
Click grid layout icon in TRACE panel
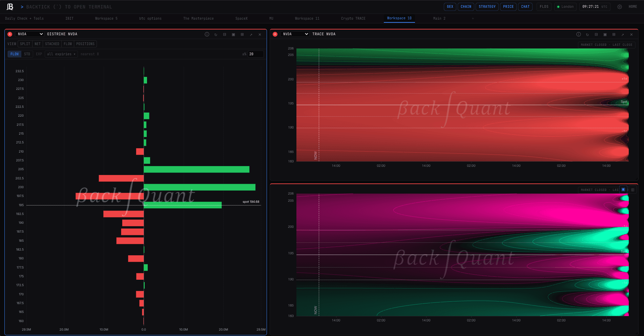coord(614,34)
